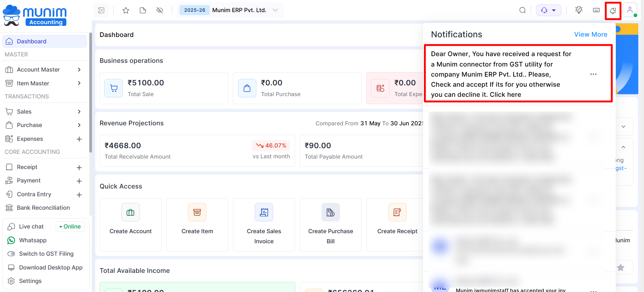The width and height of the screenshot is (644, 292).
Task: Click the star icon on right edge
Action: (621, 267)
